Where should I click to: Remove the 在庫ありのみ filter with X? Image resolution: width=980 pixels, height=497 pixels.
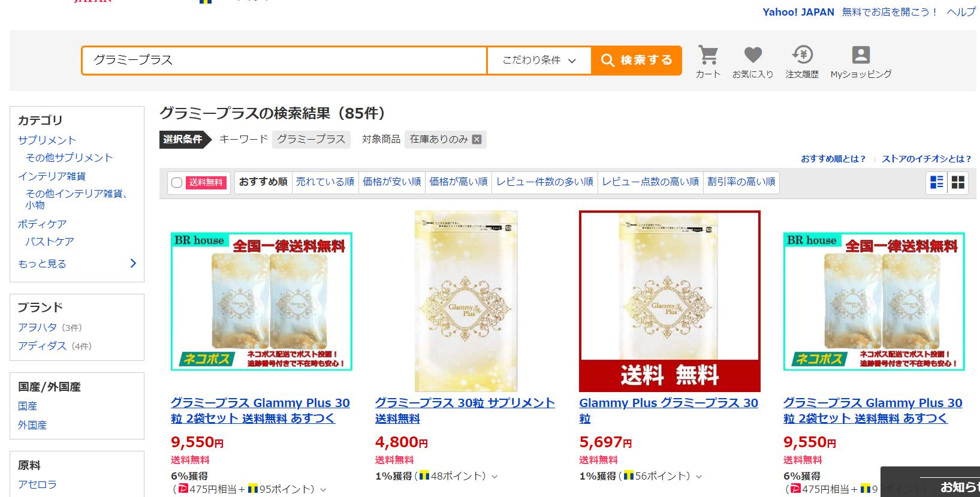coord(477,139)
